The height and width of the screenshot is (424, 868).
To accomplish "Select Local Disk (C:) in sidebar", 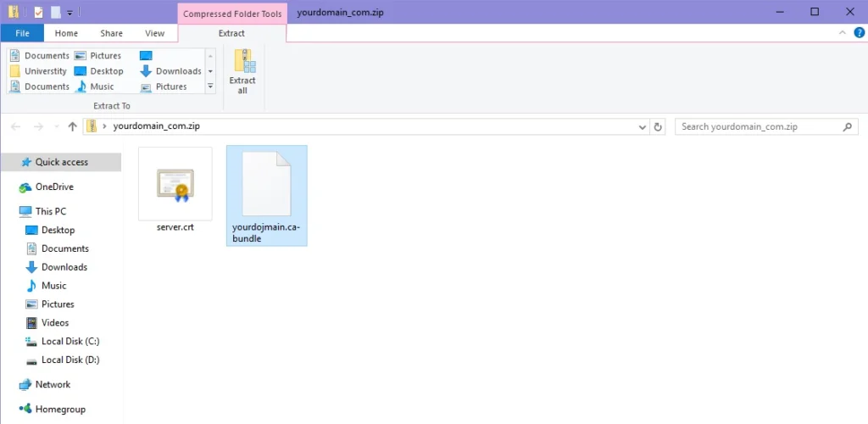I will pos(70,341).
